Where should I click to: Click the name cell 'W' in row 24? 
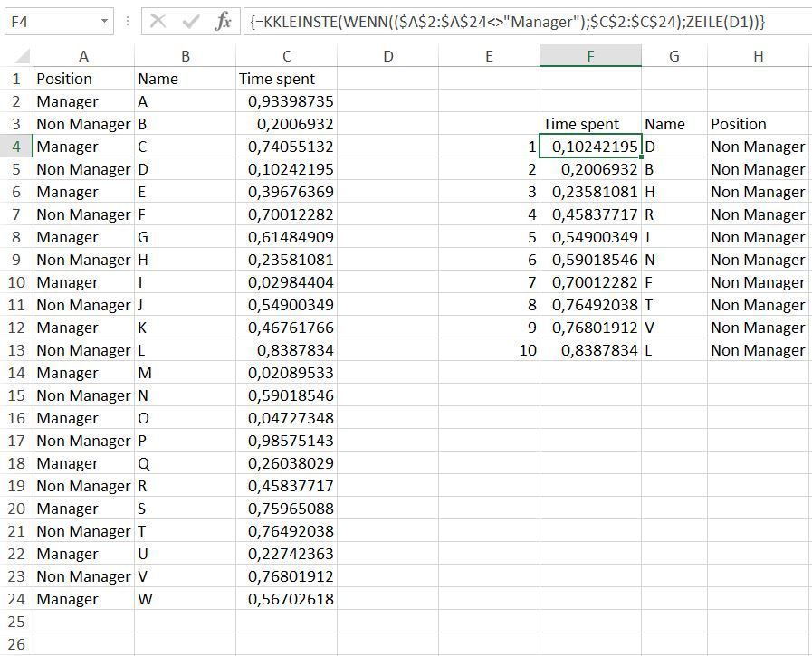[x=185, y=599]
